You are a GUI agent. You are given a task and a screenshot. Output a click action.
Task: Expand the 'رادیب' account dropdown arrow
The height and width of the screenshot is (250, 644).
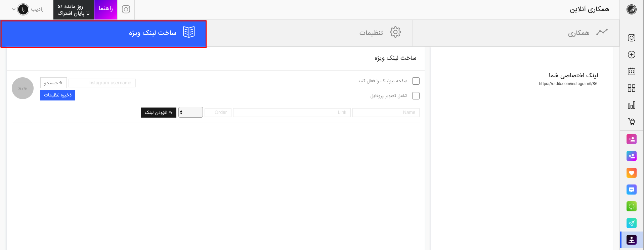14,9
